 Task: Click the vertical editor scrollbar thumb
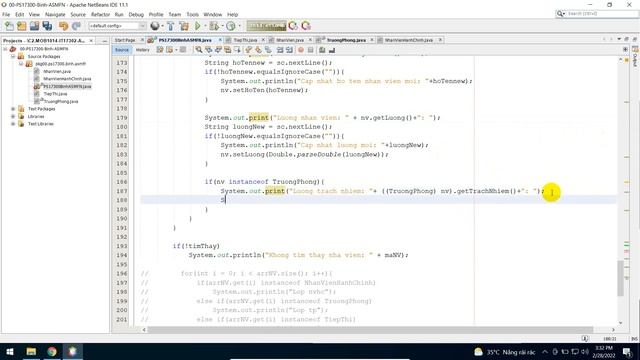click(x=620, y=278)
